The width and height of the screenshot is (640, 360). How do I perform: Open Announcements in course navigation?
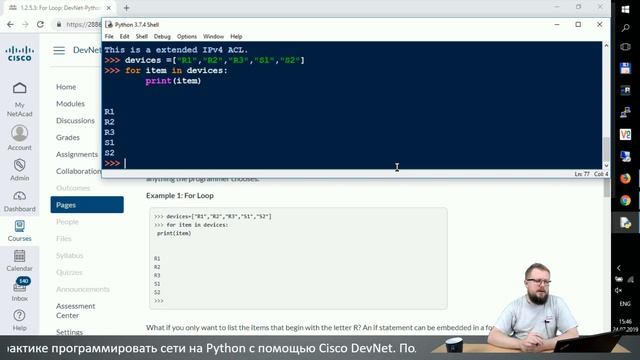[83, 289]
